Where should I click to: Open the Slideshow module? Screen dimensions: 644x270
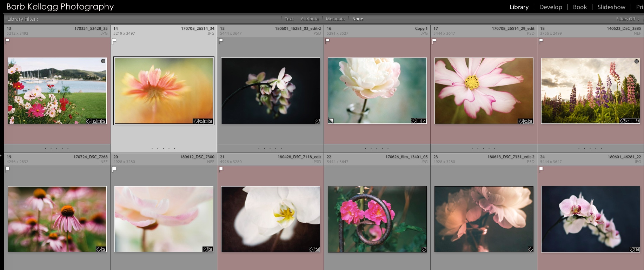pos(611,7)
